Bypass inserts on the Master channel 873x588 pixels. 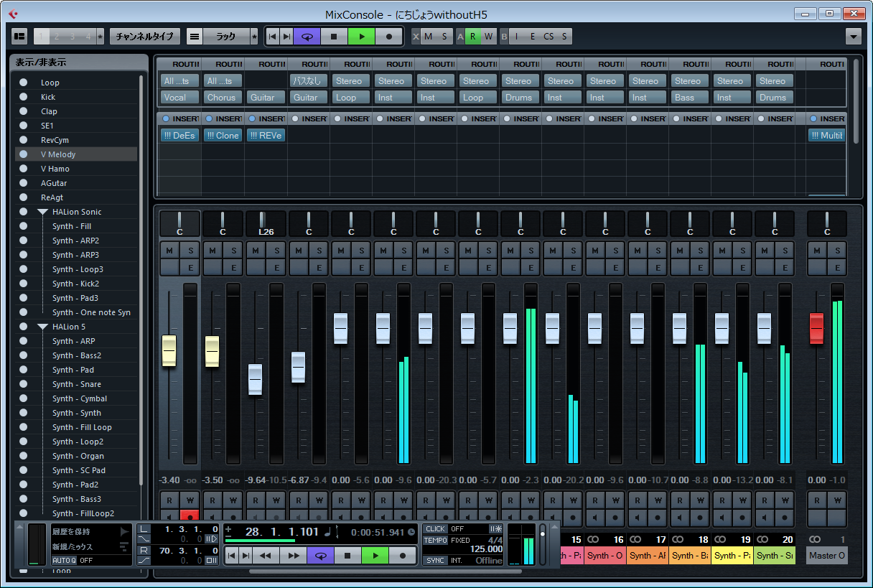(813, 118)
